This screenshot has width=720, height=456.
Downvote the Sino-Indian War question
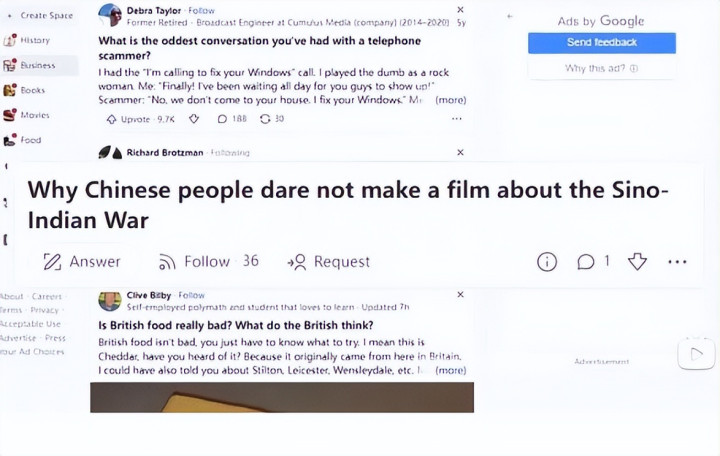point(637,261)
